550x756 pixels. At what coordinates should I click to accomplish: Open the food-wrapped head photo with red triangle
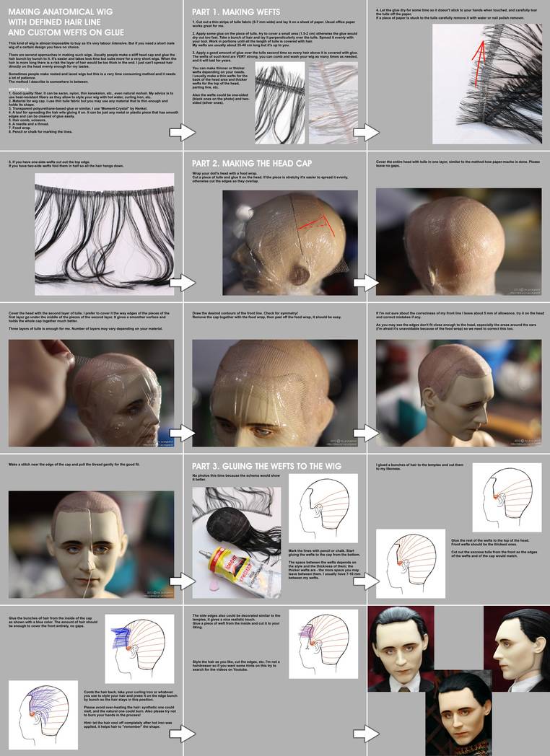[x=290, y=242]
